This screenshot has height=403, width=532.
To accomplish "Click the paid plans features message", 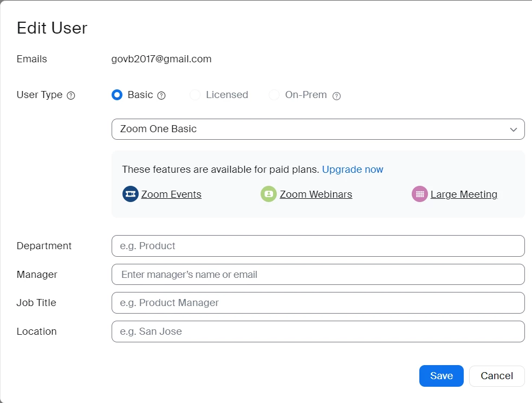I will 220,170.
